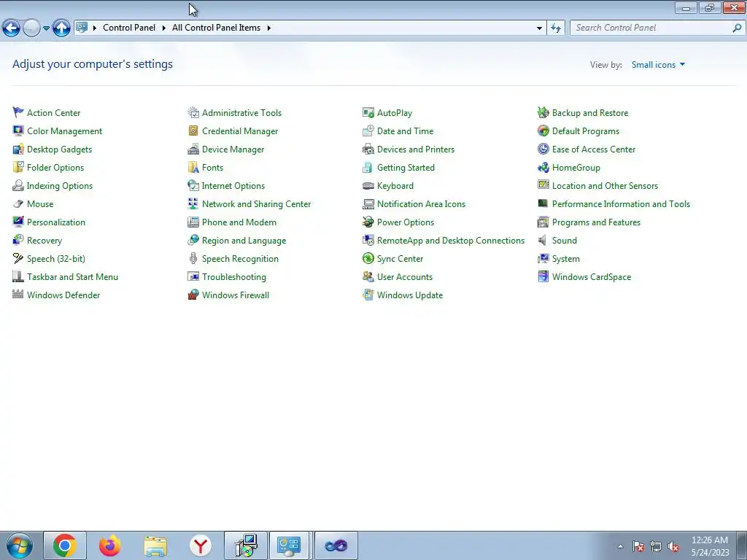Open Desktop Gadgets icon
The image size is (747, 560).
[18, 149]
